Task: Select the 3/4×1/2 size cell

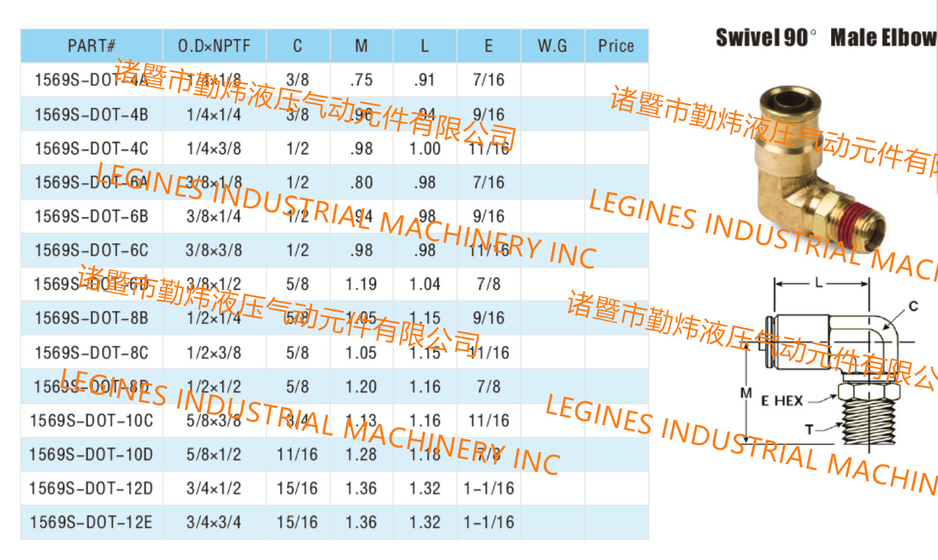Action: (x=214, y=488)
